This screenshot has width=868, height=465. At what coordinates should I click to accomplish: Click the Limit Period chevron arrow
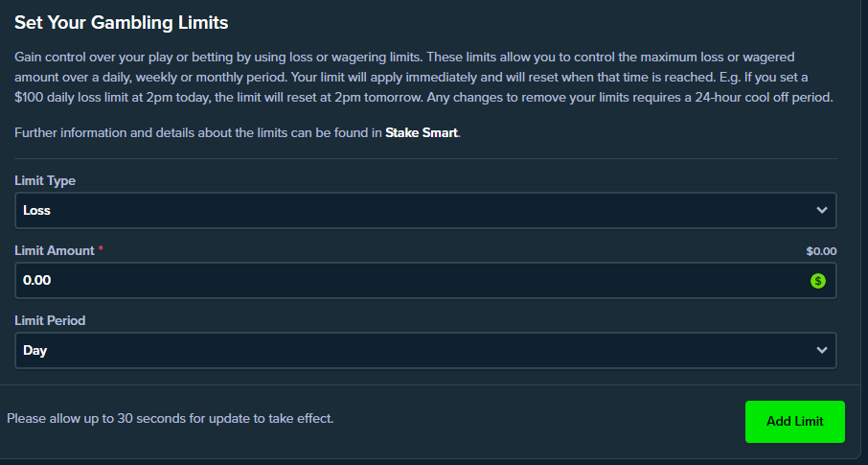point(821,350)
